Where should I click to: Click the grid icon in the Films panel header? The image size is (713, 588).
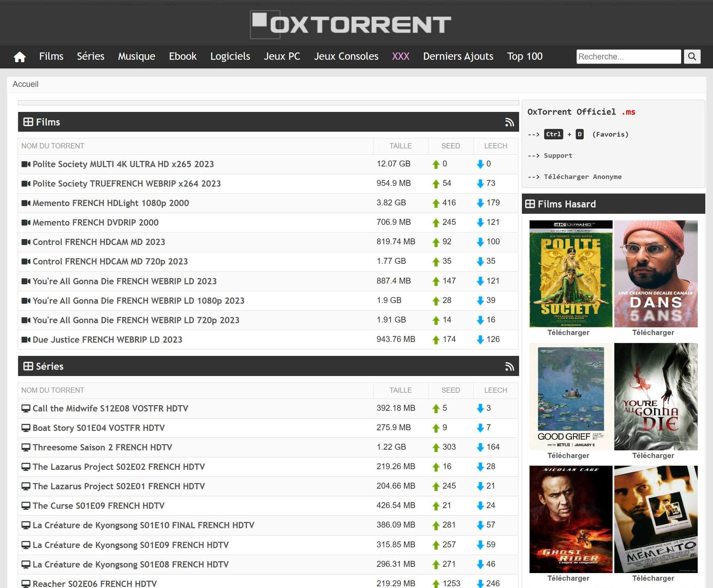click(x=27, y=122)
